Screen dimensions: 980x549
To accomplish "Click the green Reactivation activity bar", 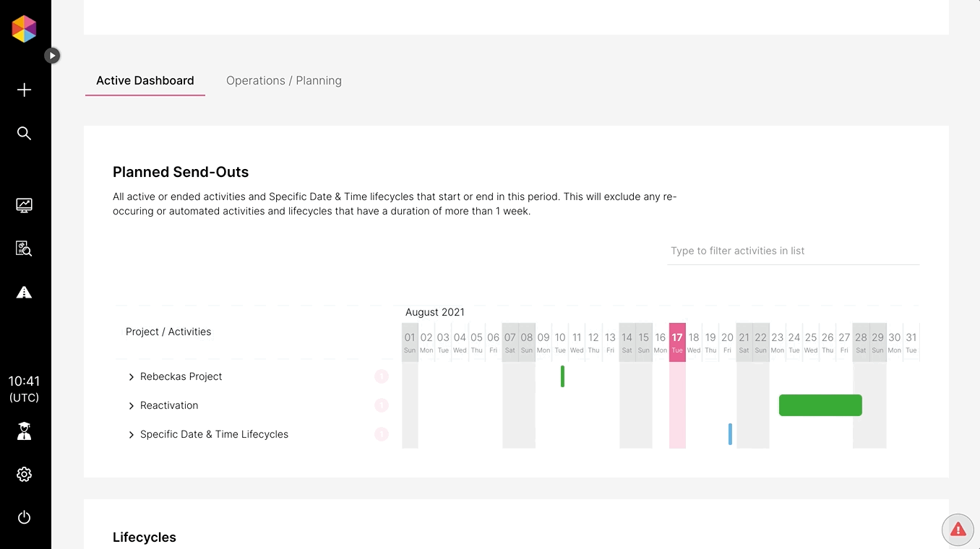I will click(820, 405).
